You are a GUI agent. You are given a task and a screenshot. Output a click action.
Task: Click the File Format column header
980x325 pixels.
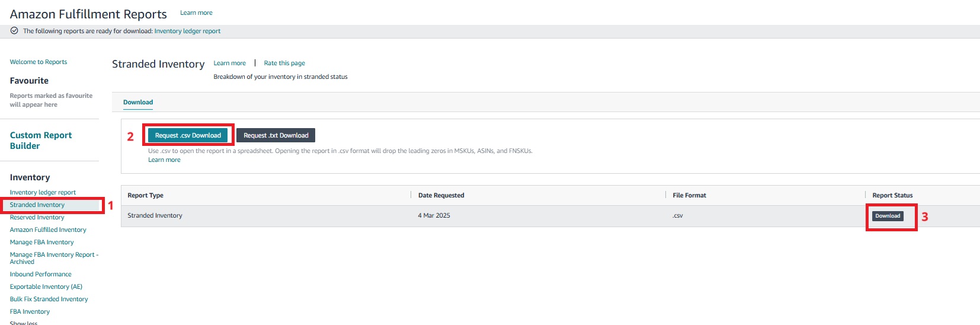(690, 195)
